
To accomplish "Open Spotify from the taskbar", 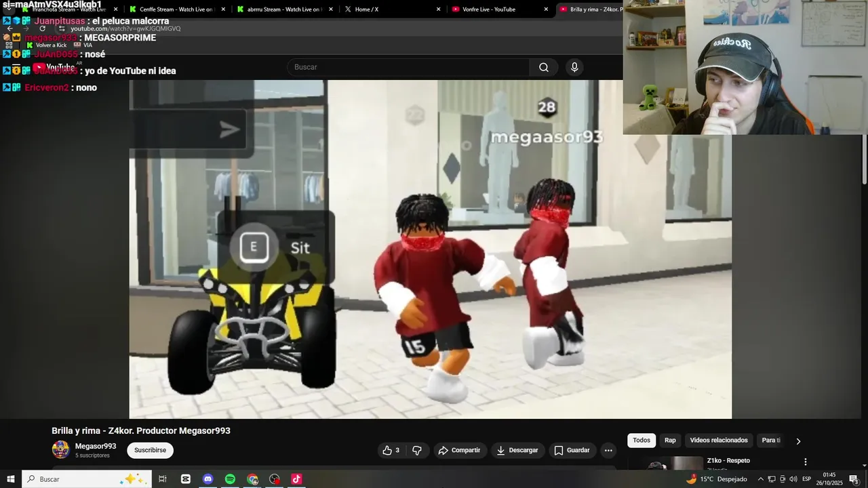I will (230, 479).
